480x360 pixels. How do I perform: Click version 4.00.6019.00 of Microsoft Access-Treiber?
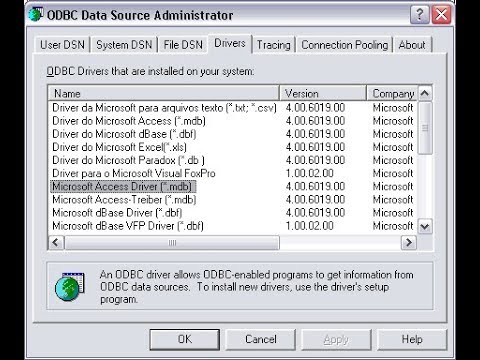pos(315,199)
